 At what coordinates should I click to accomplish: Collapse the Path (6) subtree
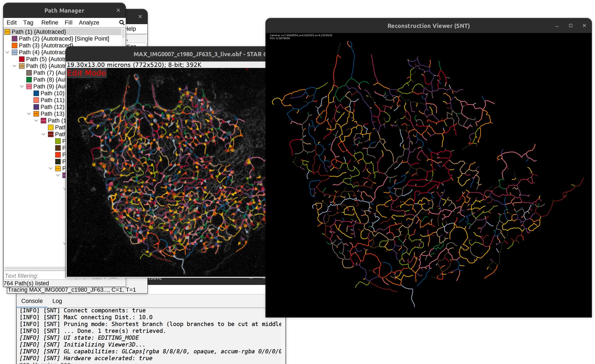14,66
